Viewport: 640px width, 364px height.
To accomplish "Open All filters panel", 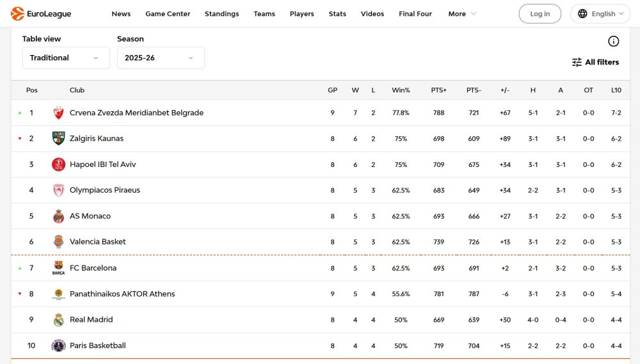I will tap(595, 62).
